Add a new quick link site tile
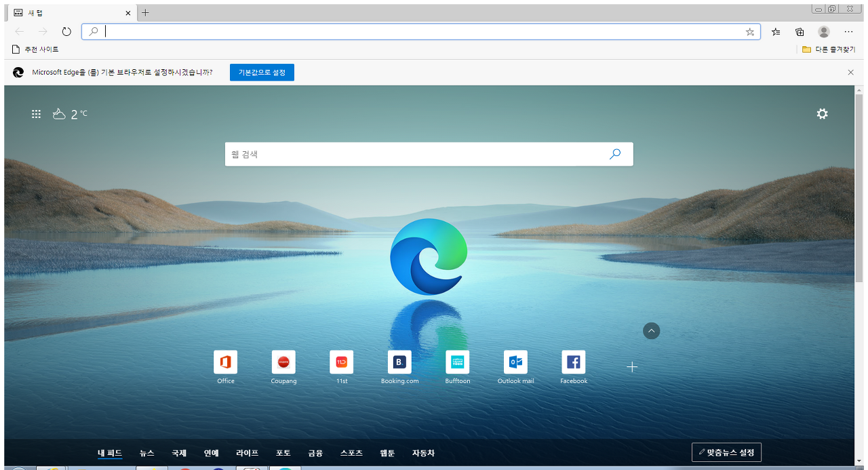This screenshot has width=868, height=470. coord(632,367)
